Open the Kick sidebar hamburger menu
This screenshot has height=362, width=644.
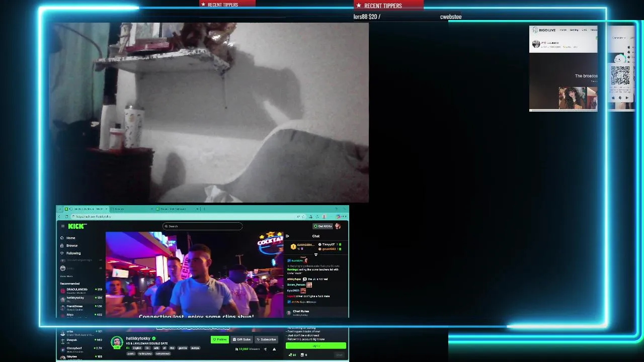[x=62, y=226]
